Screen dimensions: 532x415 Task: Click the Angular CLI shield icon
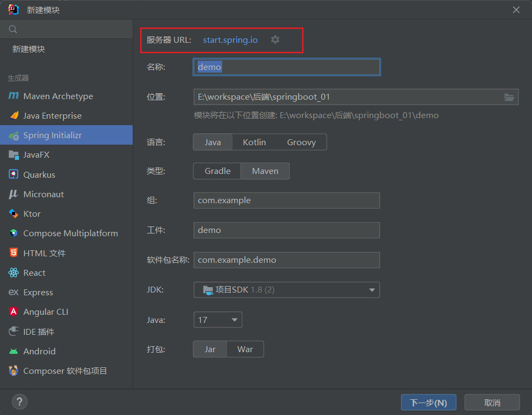(14, 312)
